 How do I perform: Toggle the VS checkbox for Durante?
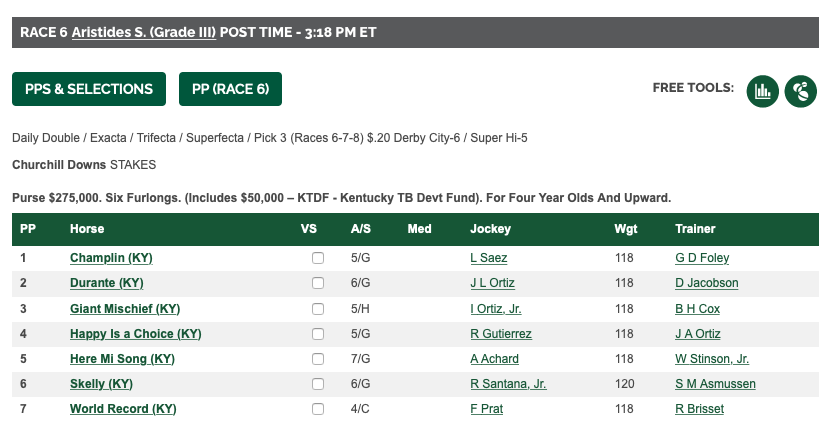pyautogui.click(x=318, y=283)
